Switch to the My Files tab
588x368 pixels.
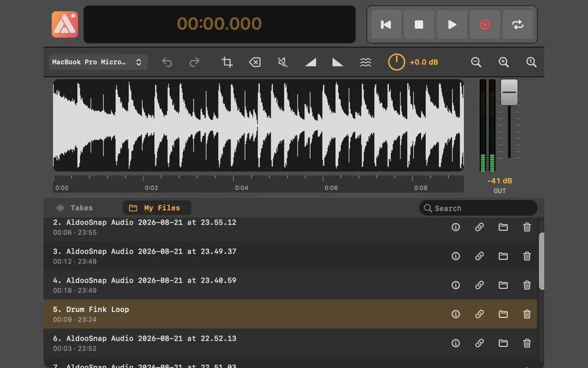(157, 207)
